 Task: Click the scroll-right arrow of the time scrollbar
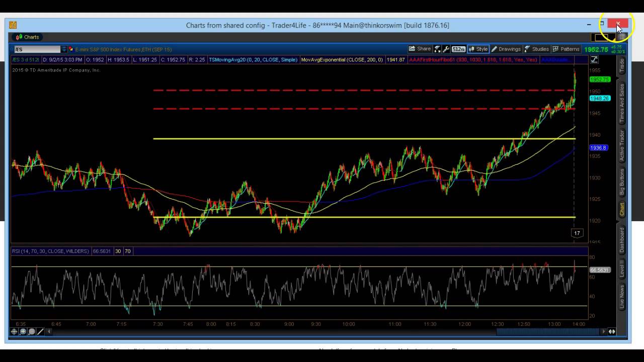[x=603, y=332]
